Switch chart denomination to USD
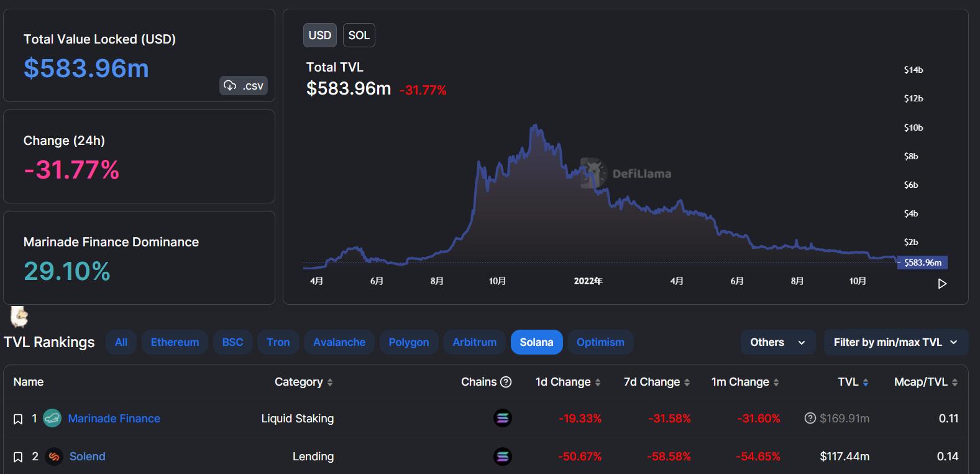 (320, 35)
